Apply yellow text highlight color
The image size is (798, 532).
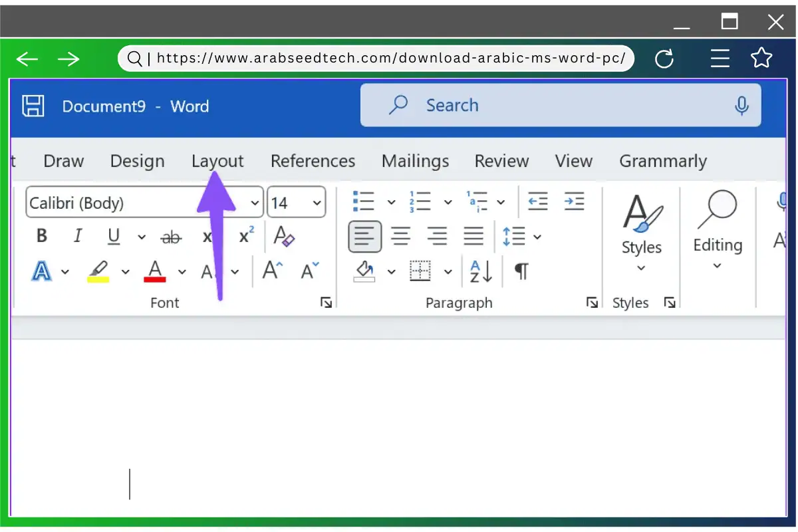[98, 271]
